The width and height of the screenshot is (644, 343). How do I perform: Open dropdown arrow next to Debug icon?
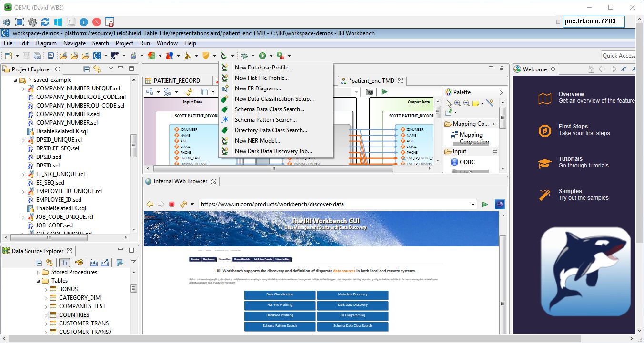point(253,56)
